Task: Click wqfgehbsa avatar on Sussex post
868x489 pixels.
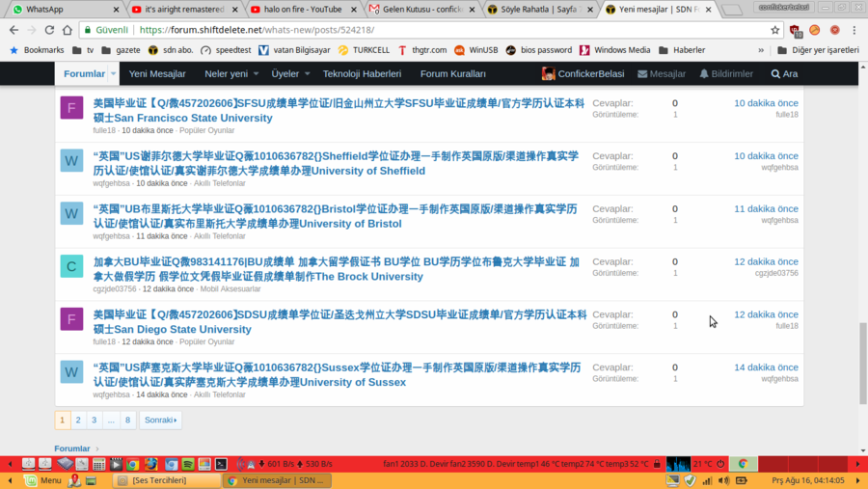Action: click(x=71, y=372)
